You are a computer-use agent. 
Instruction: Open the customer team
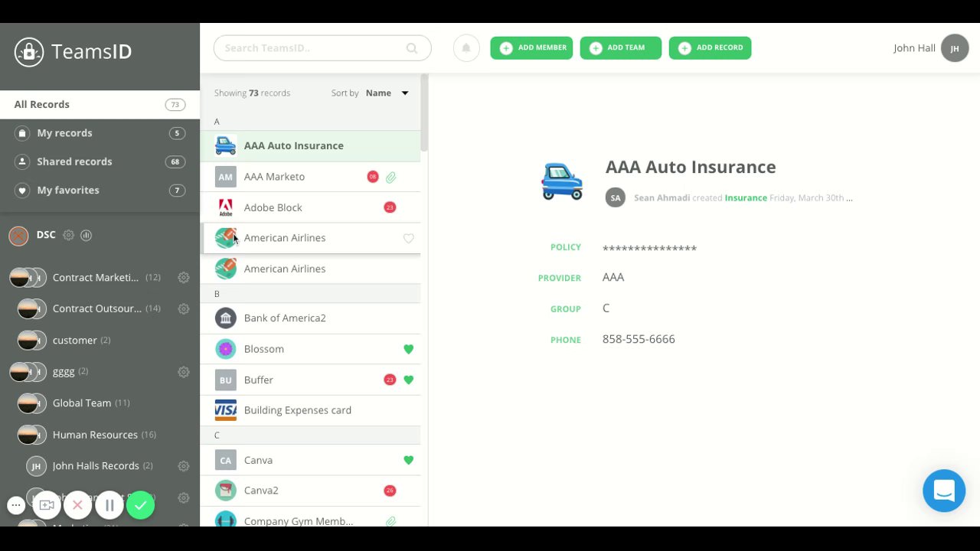click(75, 341)
